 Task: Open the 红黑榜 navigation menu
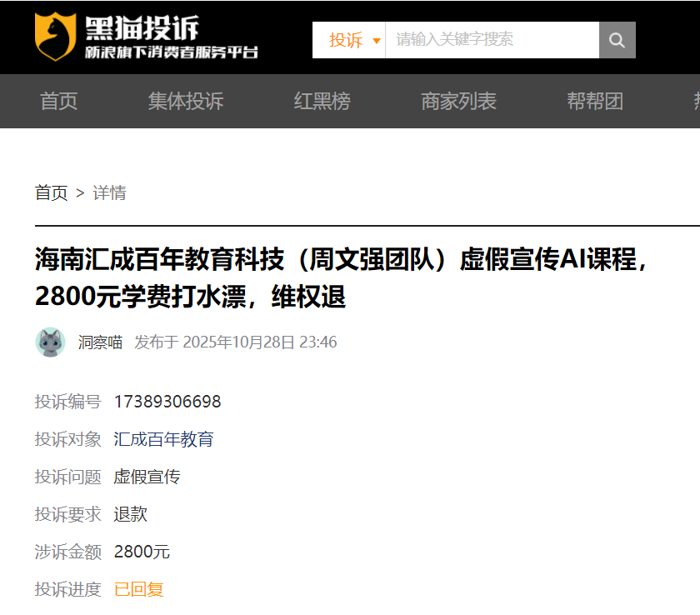pyautogui.click(x=322, y=101)
